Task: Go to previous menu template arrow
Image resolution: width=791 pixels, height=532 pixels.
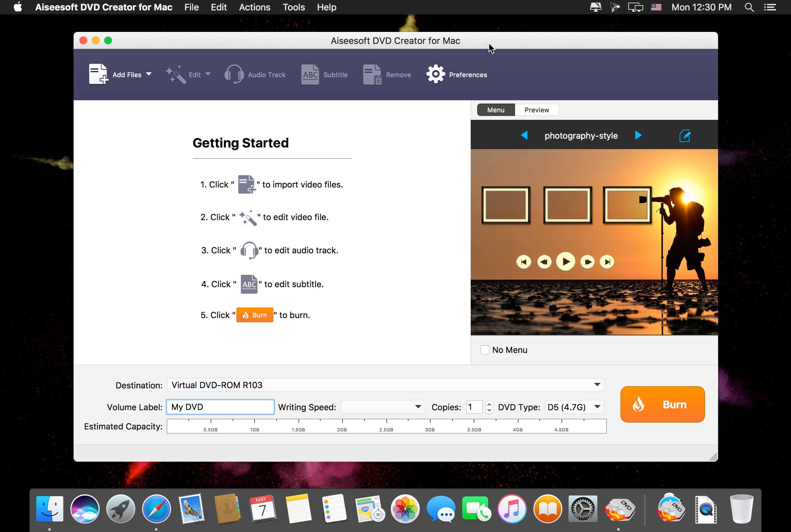Action: tap(524, 135)
